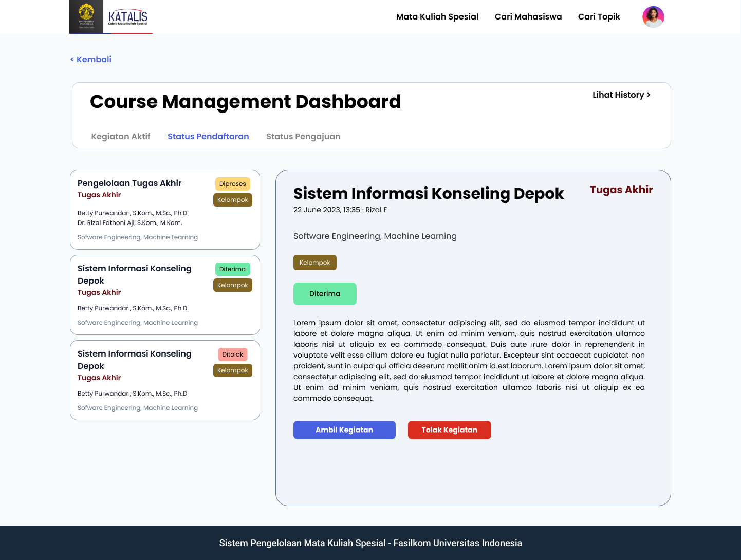Click the yellow Diproses status badge

tap(232, 184)
